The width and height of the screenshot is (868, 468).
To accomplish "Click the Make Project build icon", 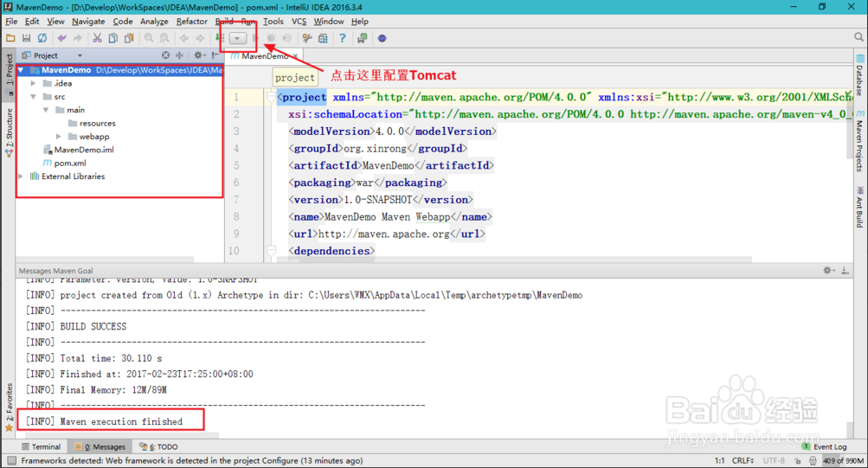I will coord(220,38).
